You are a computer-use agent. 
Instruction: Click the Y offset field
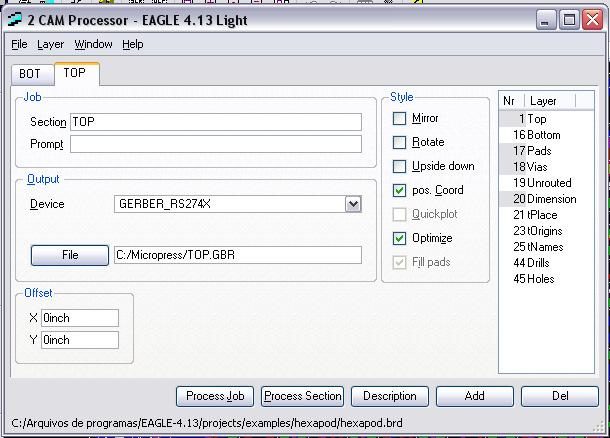pyautogui.click(x=80, y=340)
